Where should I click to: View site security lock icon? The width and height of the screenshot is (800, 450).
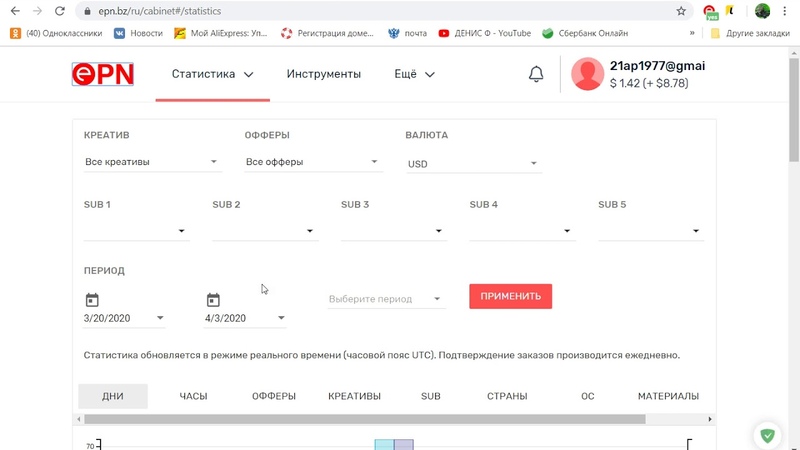(87, 11)
